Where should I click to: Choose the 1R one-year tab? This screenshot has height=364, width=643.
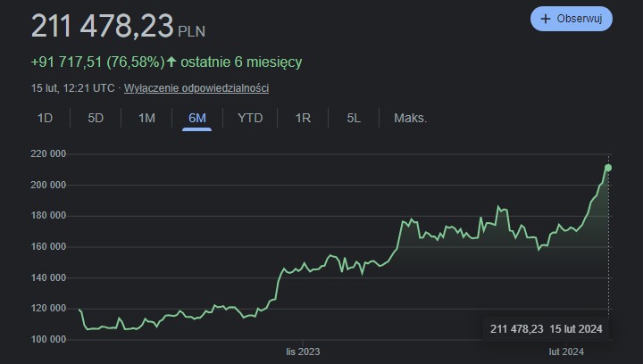tap(303, 118)
